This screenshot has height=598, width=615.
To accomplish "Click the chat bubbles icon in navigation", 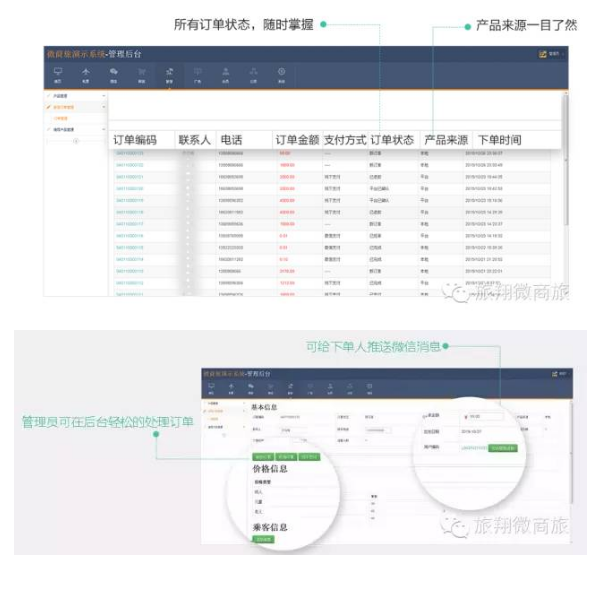I will 114,73.
